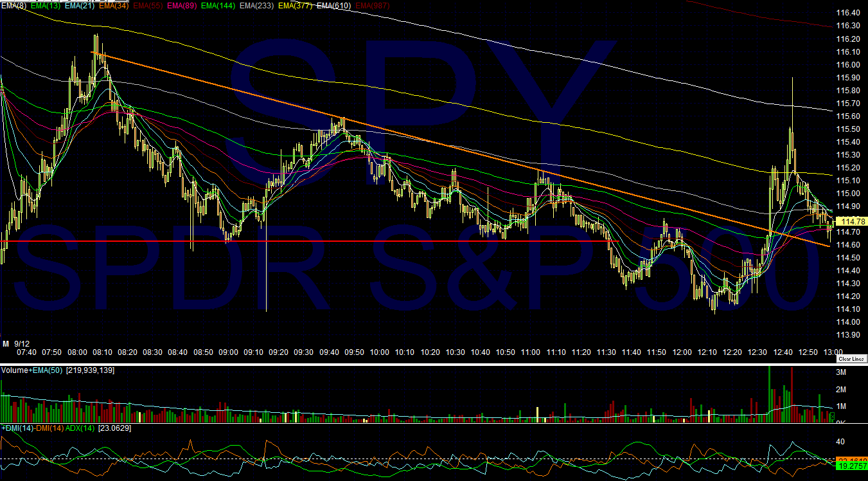Screen dimensions: 868x481
Task: Click the 113.90 price axis label
Action: point(849,334)
